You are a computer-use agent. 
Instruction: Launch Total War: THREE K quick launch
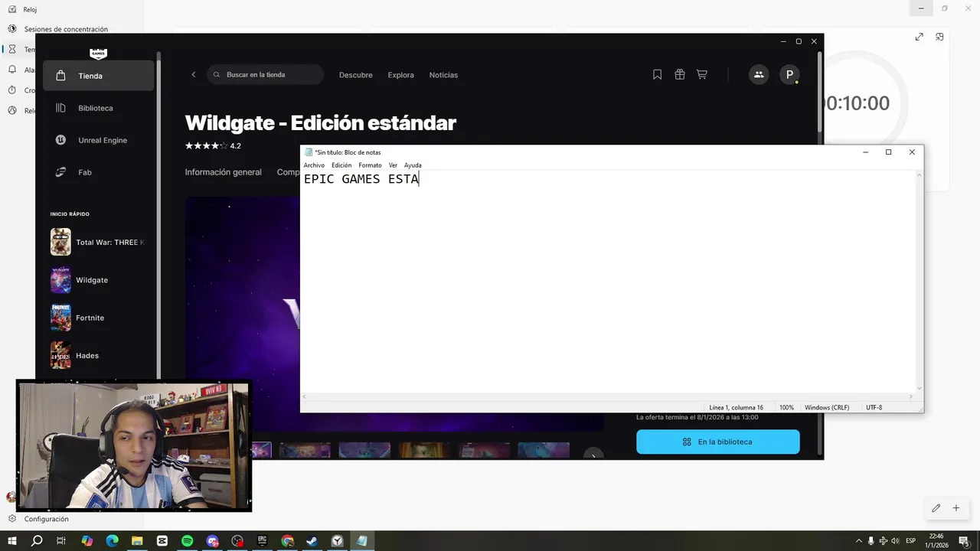coord(98,242)
